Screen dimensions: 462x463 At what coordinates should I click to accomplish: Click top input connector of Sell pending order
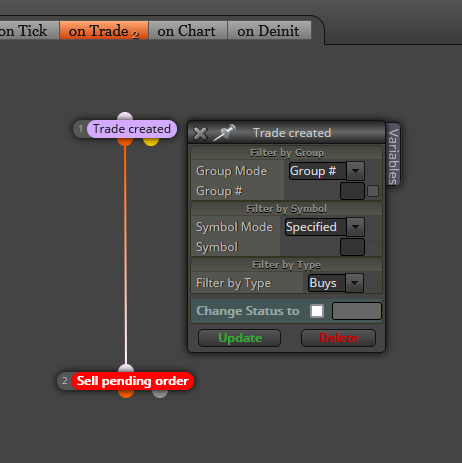126,368
